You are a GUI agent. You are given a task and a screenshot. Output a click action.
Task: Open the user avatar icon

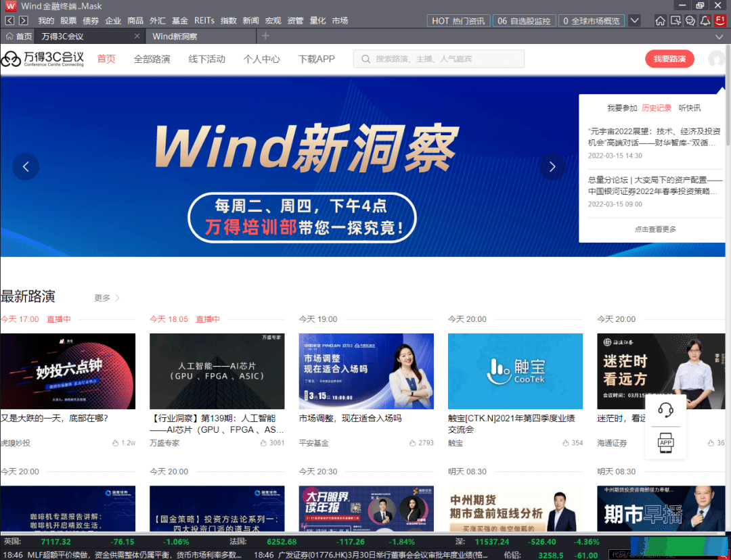tap(716, 59)
